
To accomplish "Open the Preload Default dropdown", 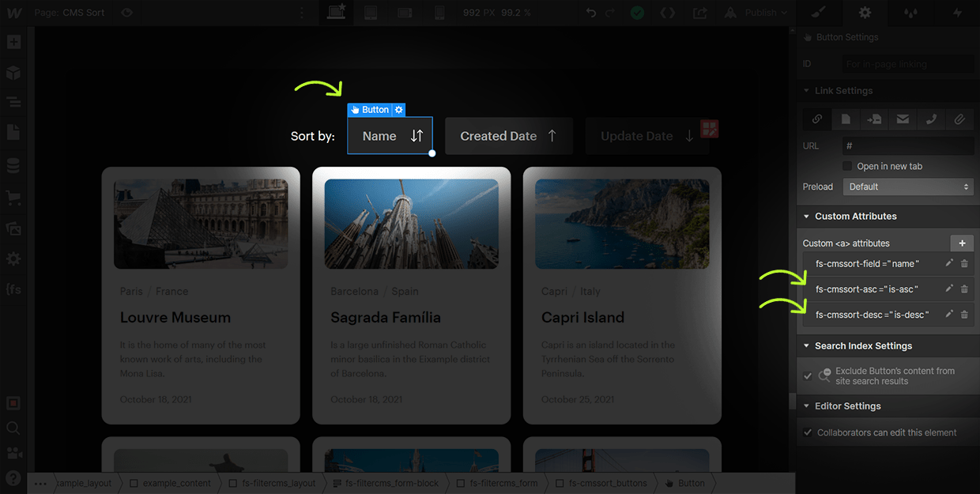I will [x=908, y=187].
